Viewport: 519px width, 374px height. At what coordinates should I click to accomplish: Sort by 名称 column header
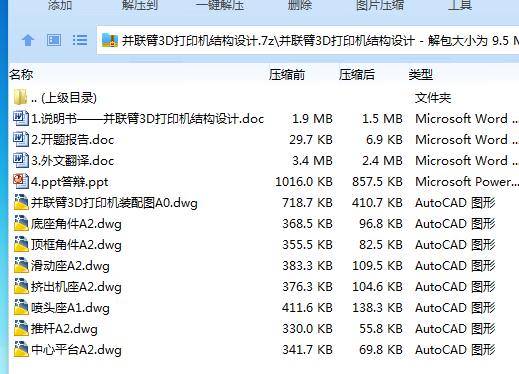click(x=21, y=75)
